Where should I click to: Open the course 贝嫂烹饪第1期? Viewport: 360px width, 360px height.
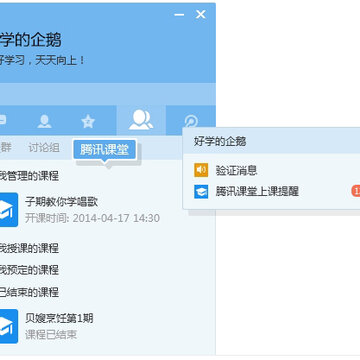[59, 318]
